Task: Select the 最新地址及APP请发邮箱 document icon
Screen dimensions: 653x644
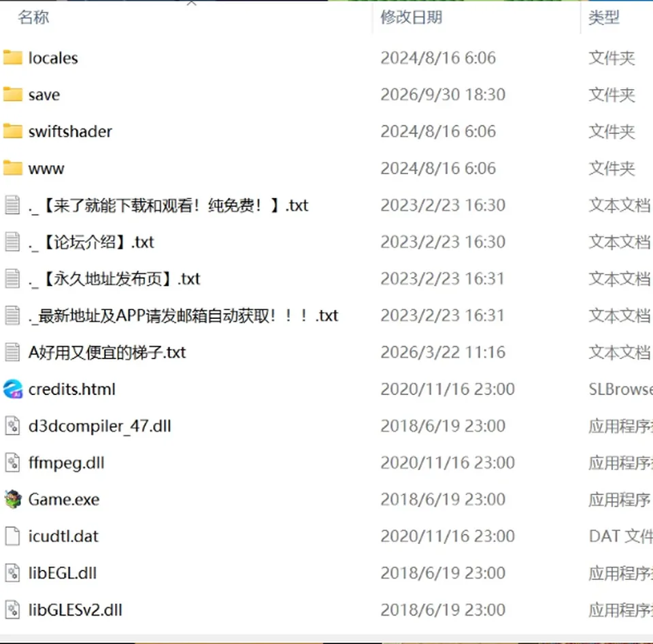Action: click(12, 316)
